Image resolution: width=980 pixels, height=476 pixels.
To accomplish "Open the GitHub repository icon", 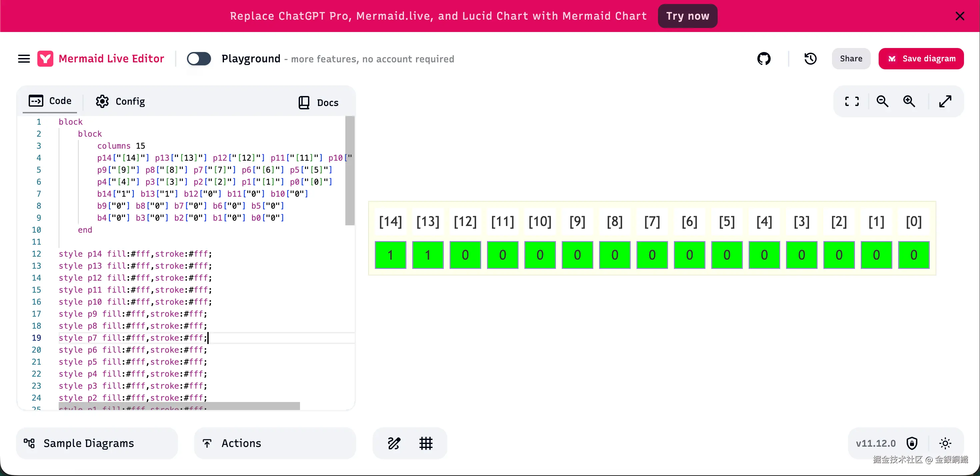I will click(x=764, y=59).
